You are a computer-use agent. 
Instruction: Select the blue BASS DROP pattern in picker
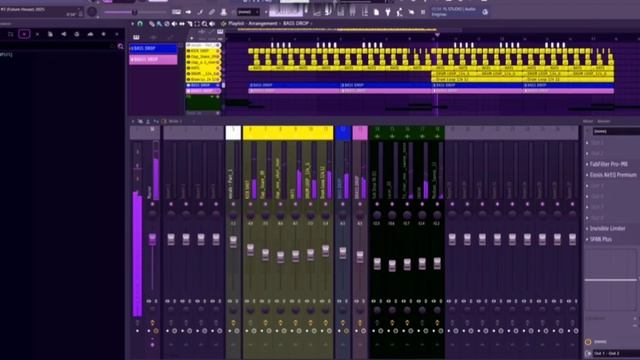coord(153,49)
